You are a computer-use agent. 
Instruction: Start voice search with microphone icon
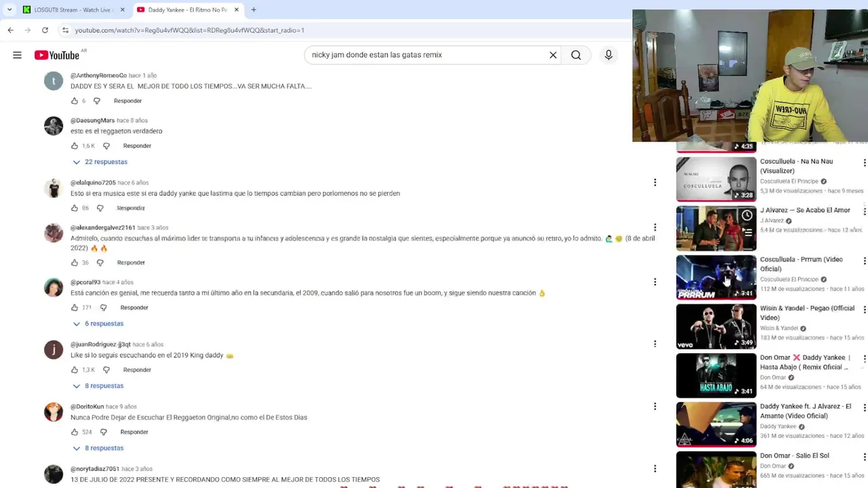pyautogui.click(x=608, y=55)
